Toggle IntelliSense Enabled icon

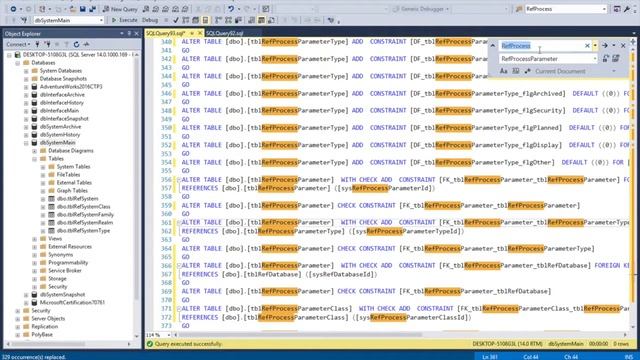(x=205, y=20)
